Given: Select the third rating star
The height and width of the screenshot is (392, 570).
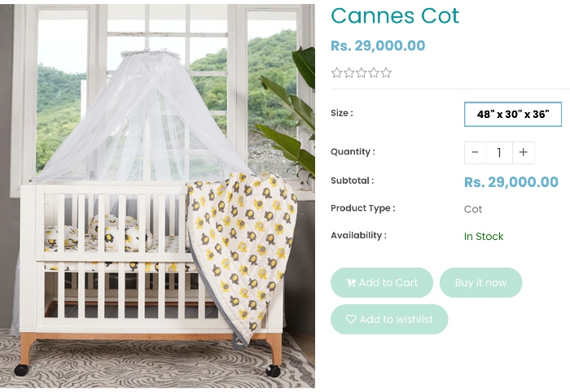Looking at the screenshot, I should coord(362,73).
